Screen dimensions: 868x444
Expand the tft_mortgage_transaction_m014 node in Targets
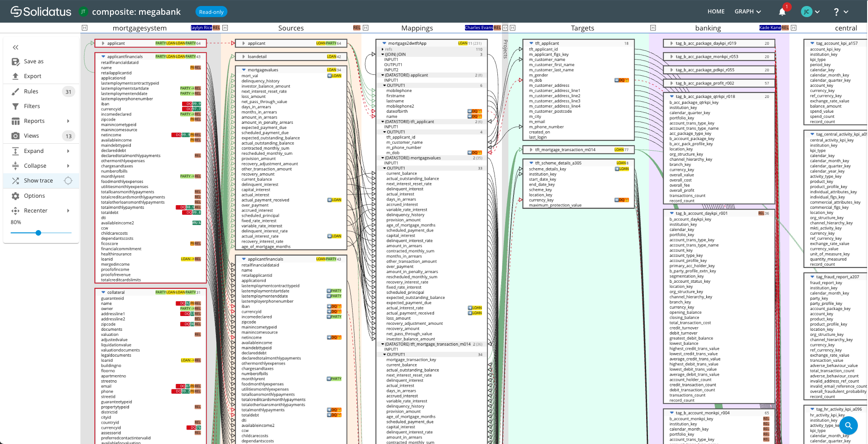point(531,150)
